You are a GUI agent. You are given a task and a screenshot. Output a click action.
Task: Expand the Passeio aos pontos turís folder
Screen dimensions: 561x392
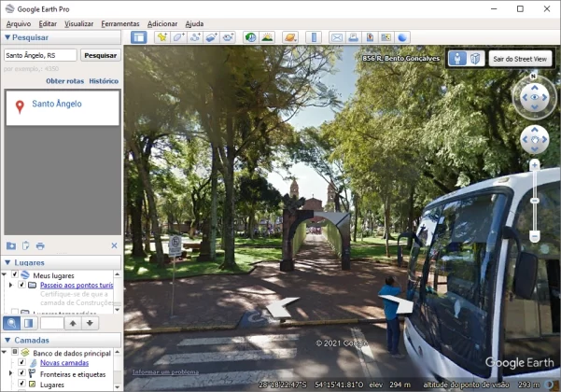tap(10, 285)
